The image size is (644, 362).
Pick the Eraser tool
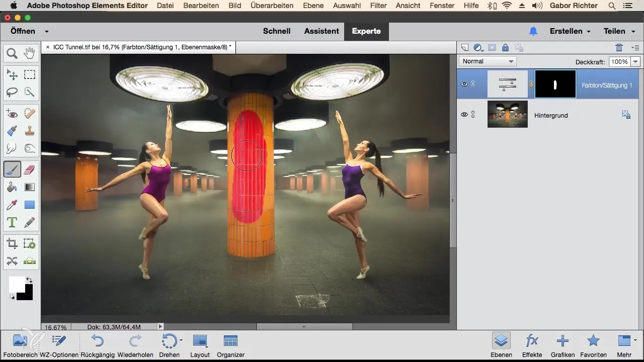30,169
